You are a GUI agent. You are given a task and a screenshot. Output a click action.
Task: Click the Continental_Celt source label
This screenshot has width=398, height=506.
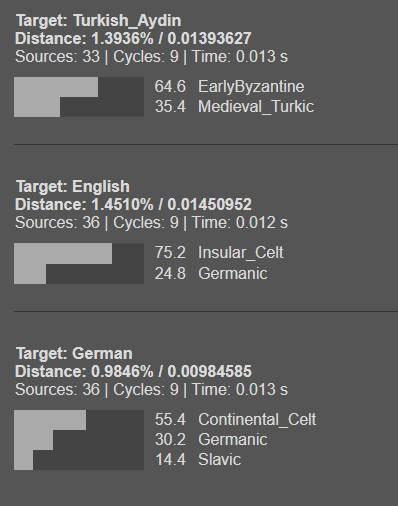coord(257,419)
